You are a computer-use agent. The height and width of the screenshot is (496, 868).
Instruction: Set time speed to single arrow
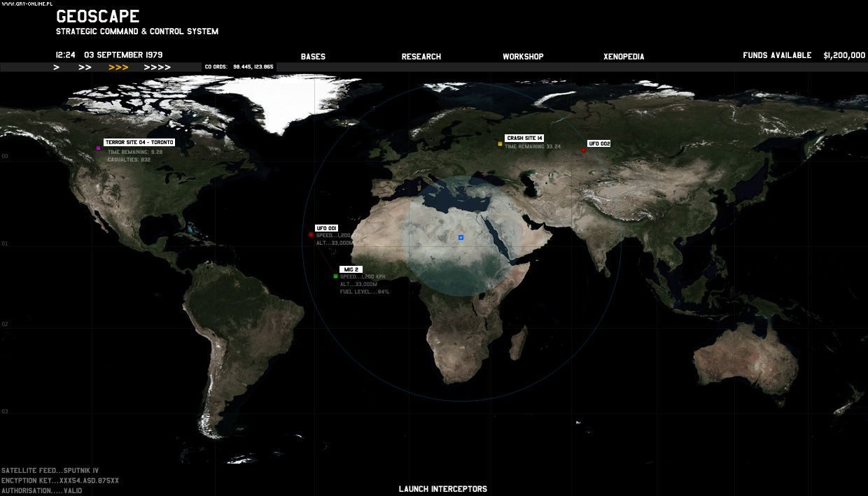tap(57, 67)
